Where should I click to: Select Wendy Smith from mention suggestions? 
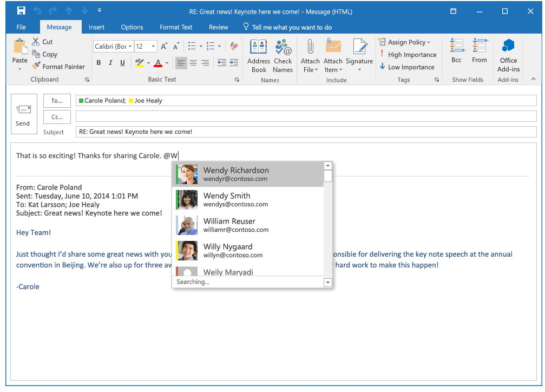point(248,200)
